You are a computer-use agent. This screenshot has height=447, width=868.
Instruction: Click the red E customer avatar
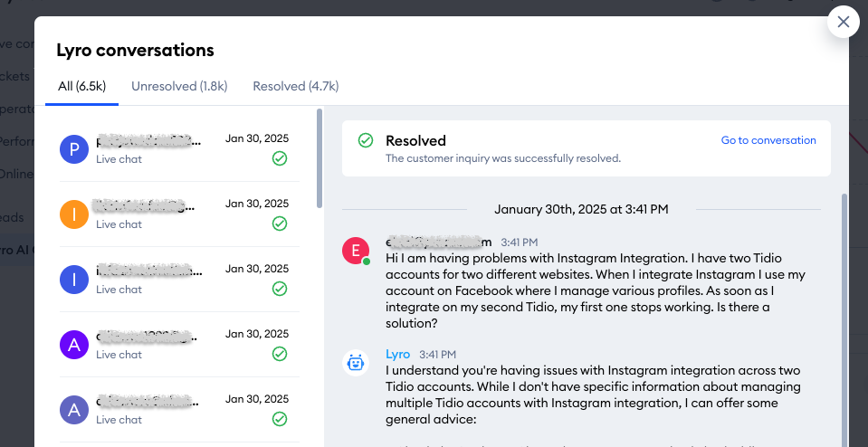click(356, 250)
